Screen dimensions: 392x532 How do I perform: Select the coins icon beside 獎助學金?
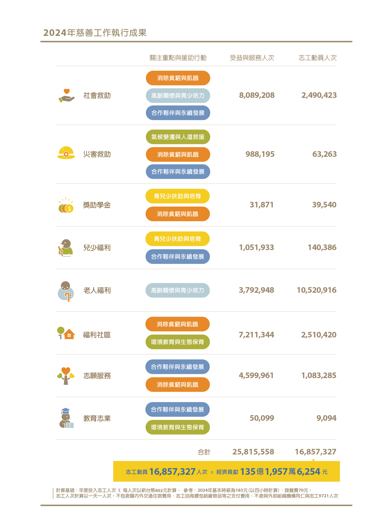66,206
